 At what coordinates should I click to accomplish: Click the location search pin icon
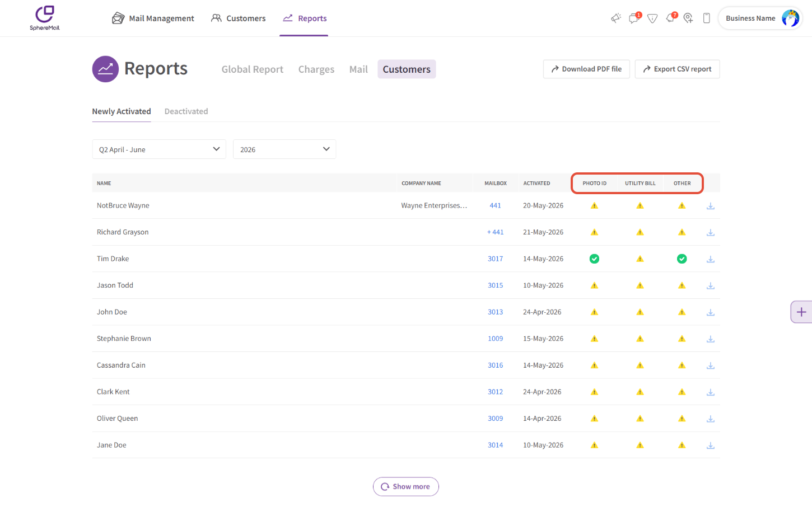tap(688, 18)
